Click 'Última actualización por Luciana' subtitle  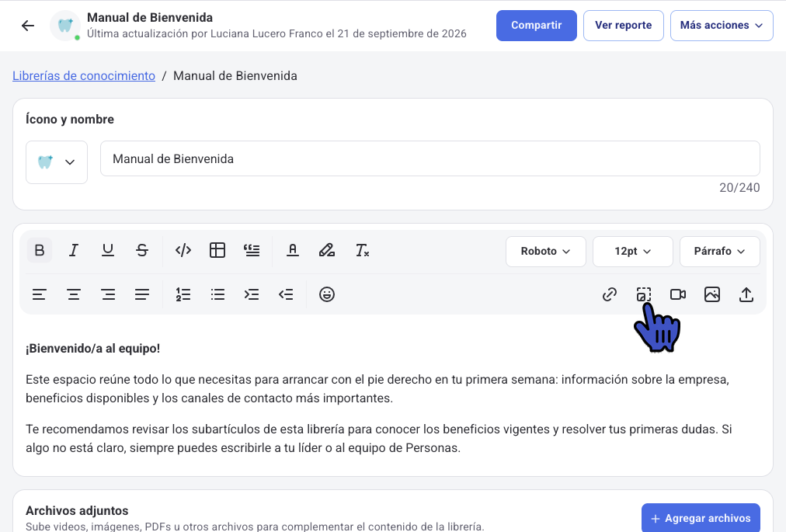[x=276, y=33]
